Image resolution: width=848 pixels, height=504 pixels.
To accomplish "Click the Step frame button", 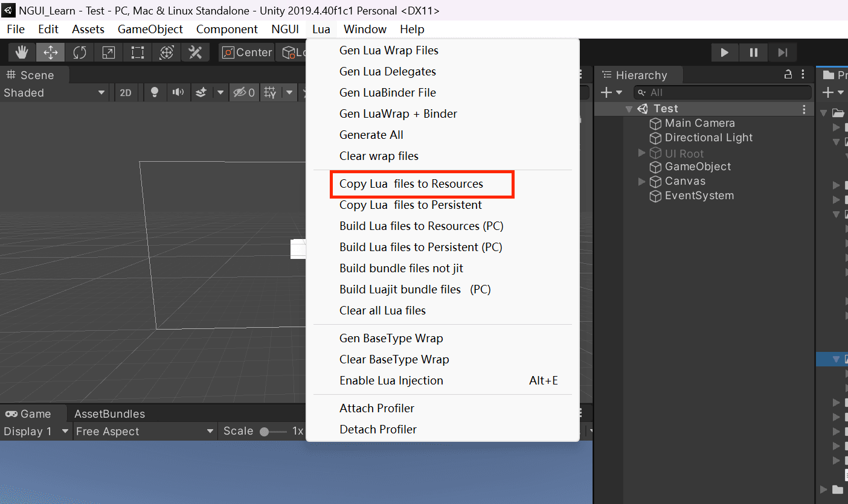I will 782,53.
